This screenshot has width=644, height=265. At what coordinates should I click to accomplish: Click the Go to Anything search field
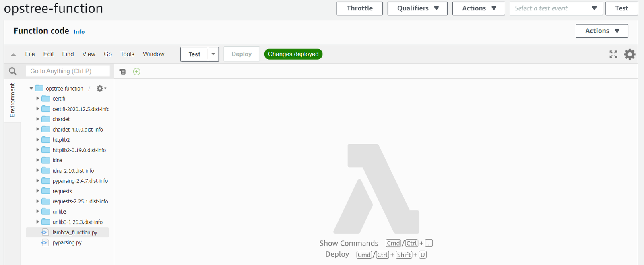tap(68, 71)
